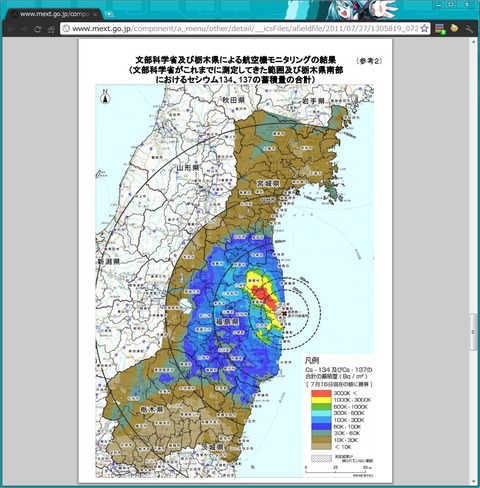The width and height of the screenshot is (480, 488).
Task: Click the scrollbar down arrow
Action: pos(473,482)
